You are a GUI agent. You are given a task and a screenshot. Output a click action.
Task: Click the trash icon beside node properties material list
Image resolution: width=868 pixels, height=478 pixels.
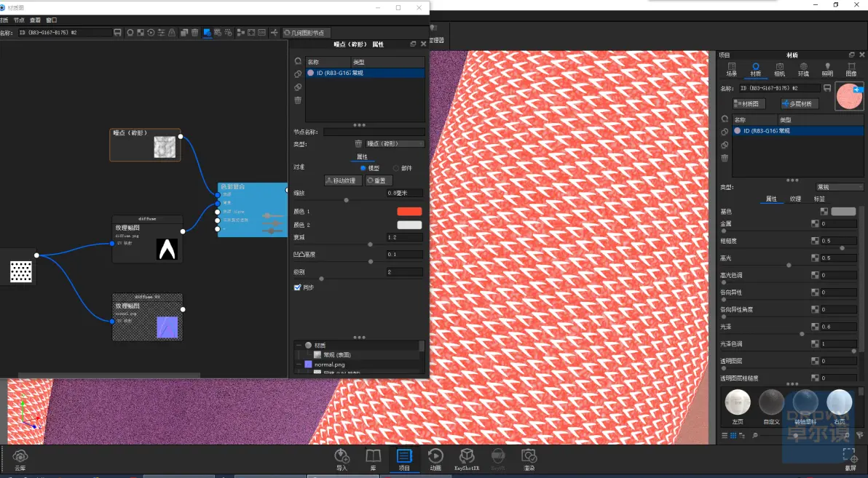(x=298, y=100)
